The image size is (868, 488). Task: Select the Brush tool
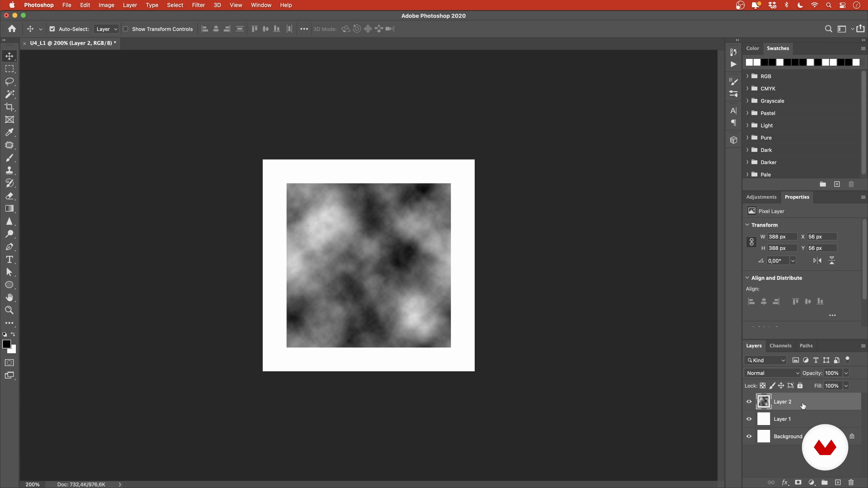tap(9, 158)
